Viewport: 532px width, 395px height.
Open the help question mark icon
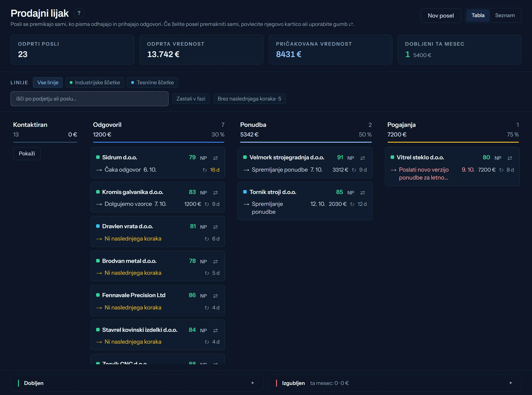[79, 13]
